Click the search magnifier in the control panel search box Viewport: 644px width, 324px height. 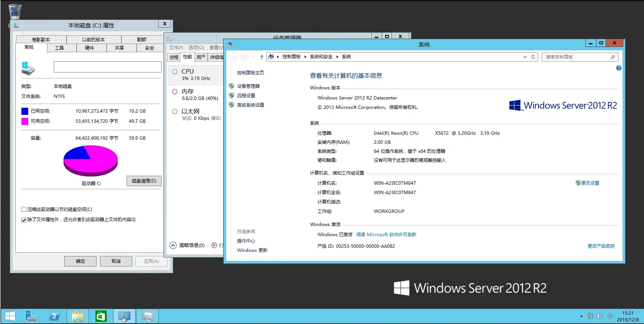point(612,57)
